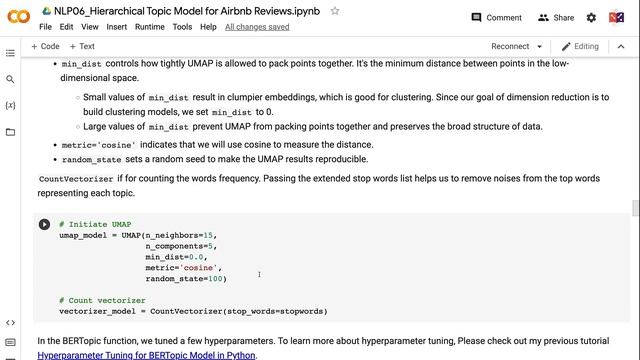Open the File menu
640x360 pixels.
(45, 27)
